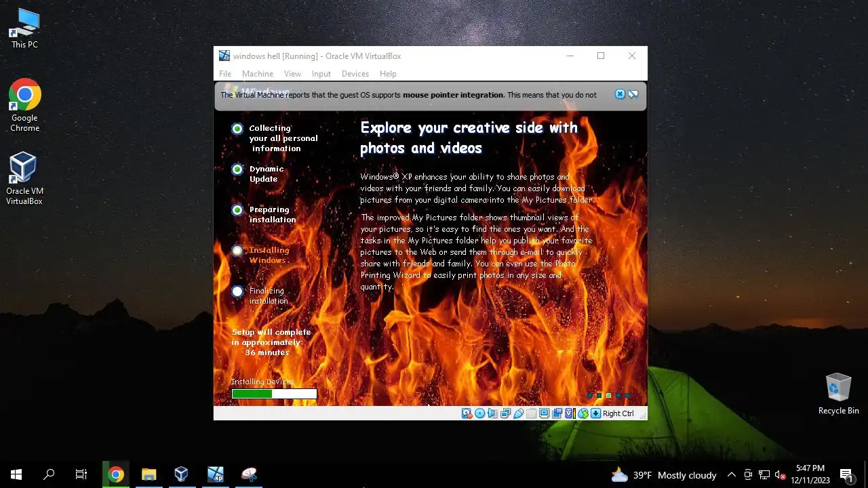Open the Windows Start menu
The height and width of the screenshot is (488, 868).
[16, 474]
